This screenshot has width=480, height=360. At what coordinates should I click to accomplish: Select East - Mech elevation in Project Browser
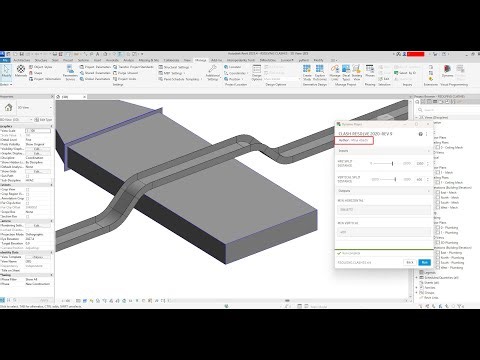coord(448,192)
